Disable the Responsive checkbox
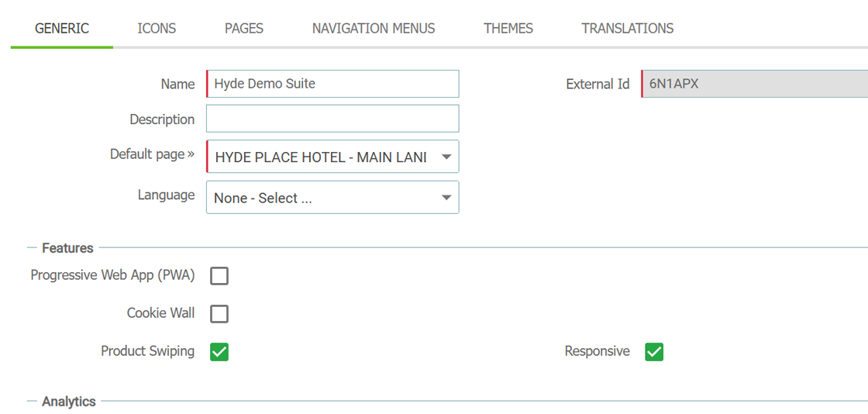 (x=654, y=351)
